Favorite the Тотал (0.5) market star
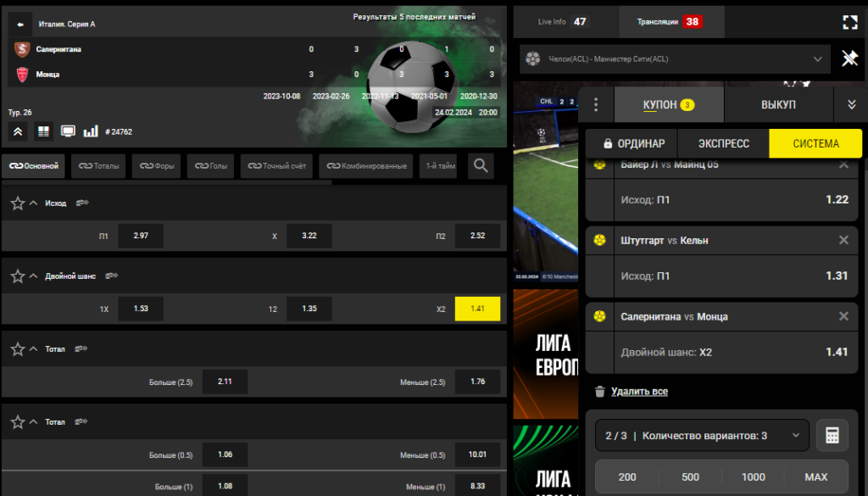Screen dimensions: 868x496 coord(18,422)
